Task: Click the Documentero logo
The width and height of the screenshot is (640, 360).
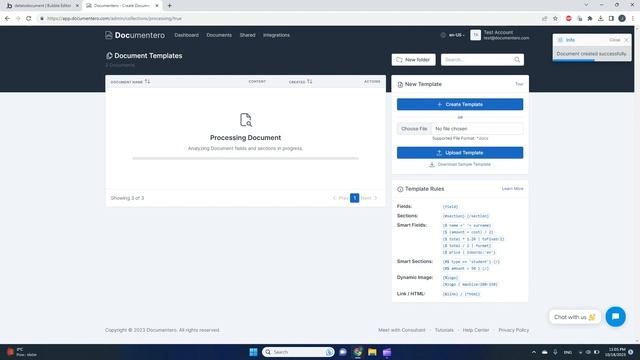Action: 135,35
